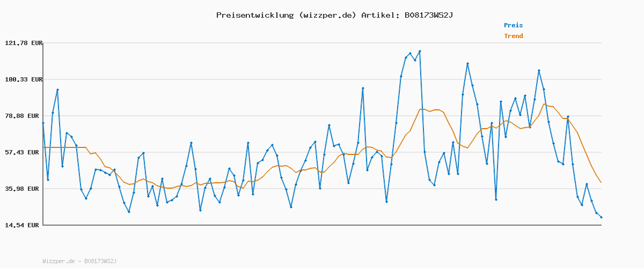Screen dimensions: 644x268
Task: Click the highest peak of the blue price line
Action: coord(420,51)
